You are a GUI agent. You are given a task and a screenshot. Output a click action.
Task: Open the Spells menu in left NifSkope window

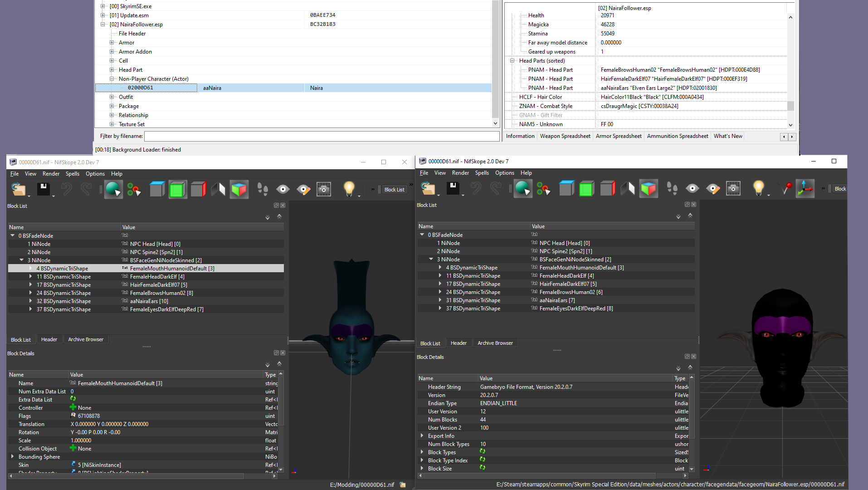coord(72,174)
